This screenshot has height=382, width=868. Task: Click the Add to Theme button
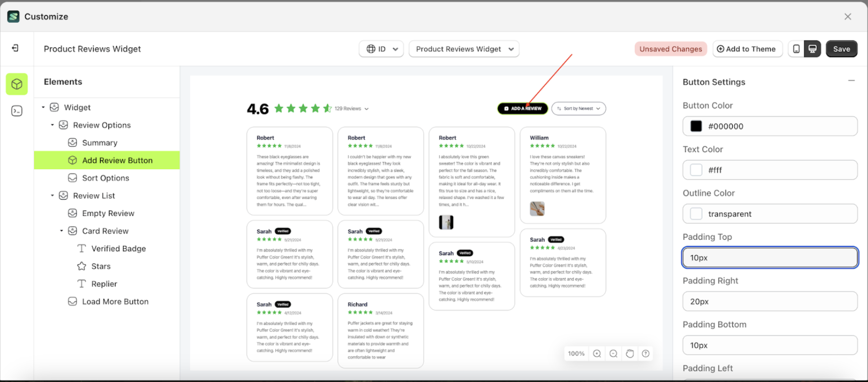coord(747,49)
